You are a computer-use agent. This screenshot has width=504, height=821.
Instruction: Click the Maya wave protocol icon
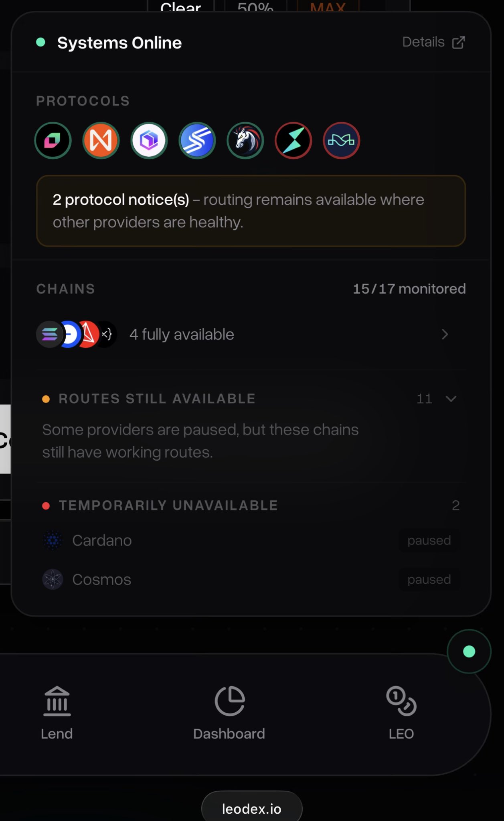(x=342, y=141)
